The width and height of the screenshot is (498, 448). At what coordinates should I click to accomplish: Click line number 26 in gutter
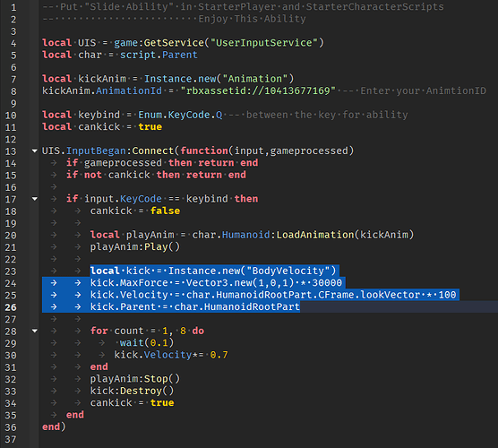coord(11,307)
